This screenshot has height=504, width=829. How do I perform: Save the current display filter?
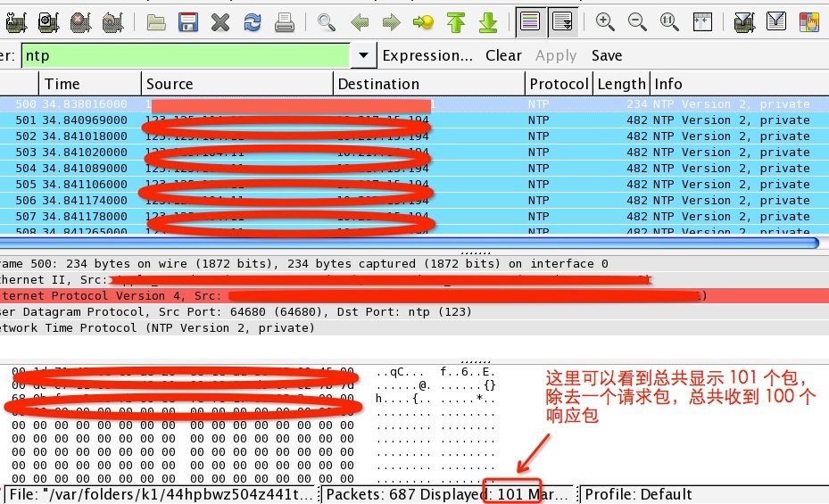(606, 55)
